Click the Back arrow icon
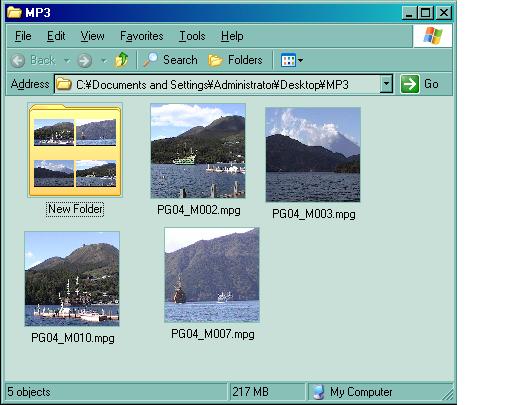Image resolution: width=512 pixels, height=405 pixels. pos(18,61)
